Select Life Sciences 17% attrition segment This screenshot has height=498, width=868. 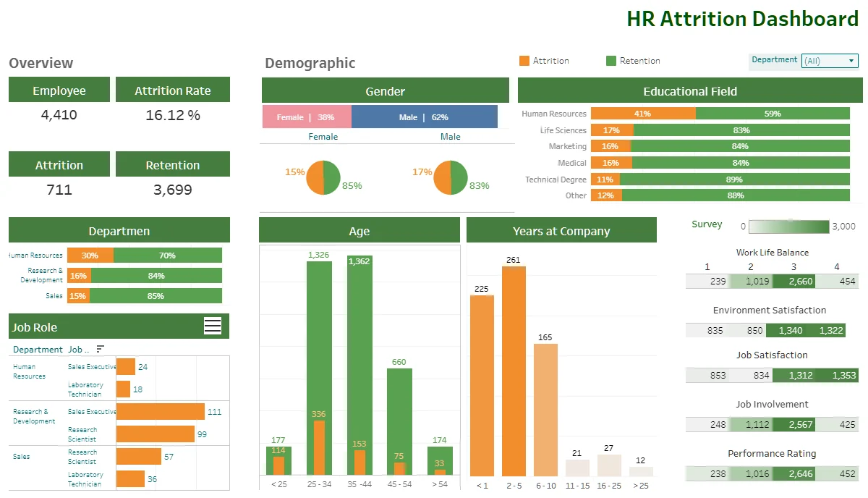pos(612,130)
